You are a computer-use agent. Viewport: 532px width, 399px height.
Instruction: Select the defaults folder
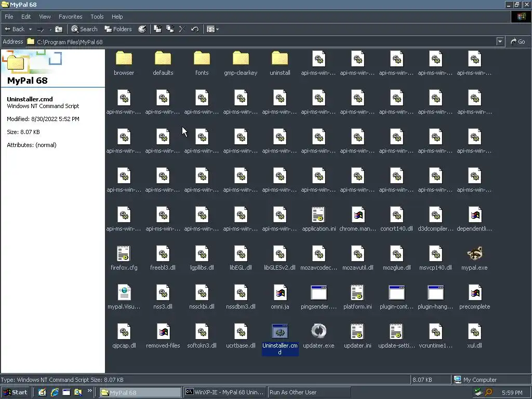(163, 63)
